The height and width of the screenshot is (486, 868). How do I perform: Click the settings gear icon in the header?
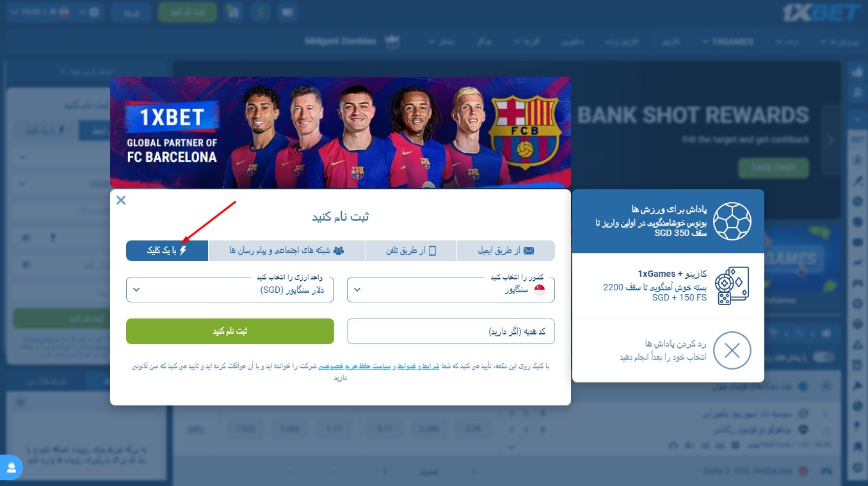pyautogui.click(x=94, y=12)
